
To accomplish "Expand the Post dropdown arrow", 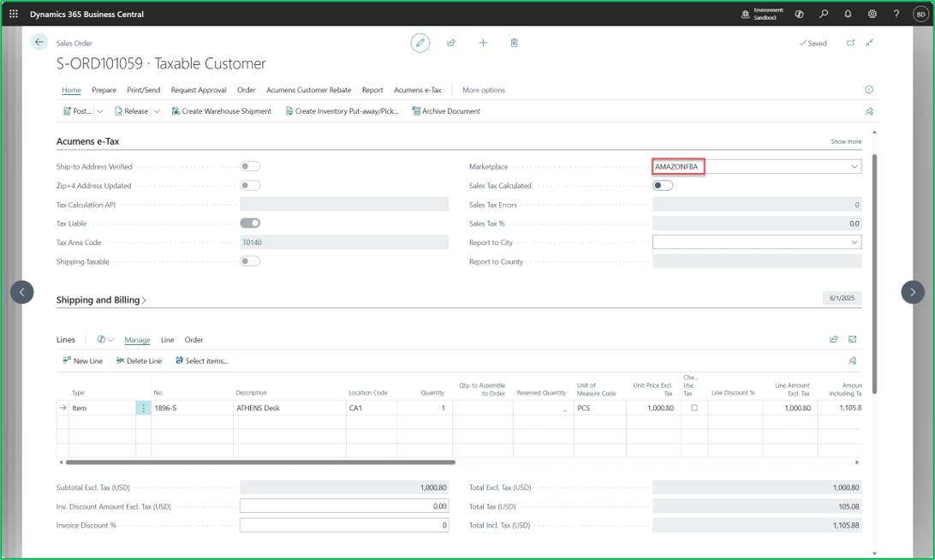I will [x=99, y=111].
